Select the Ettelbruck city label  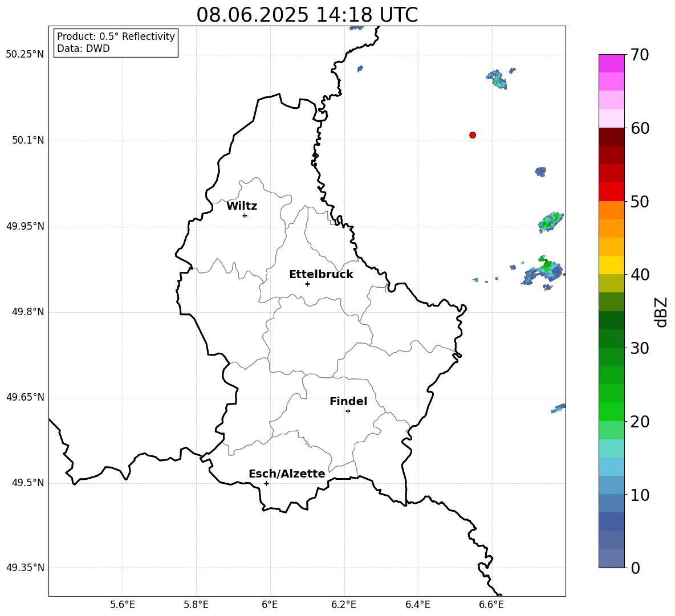(321, 275)
